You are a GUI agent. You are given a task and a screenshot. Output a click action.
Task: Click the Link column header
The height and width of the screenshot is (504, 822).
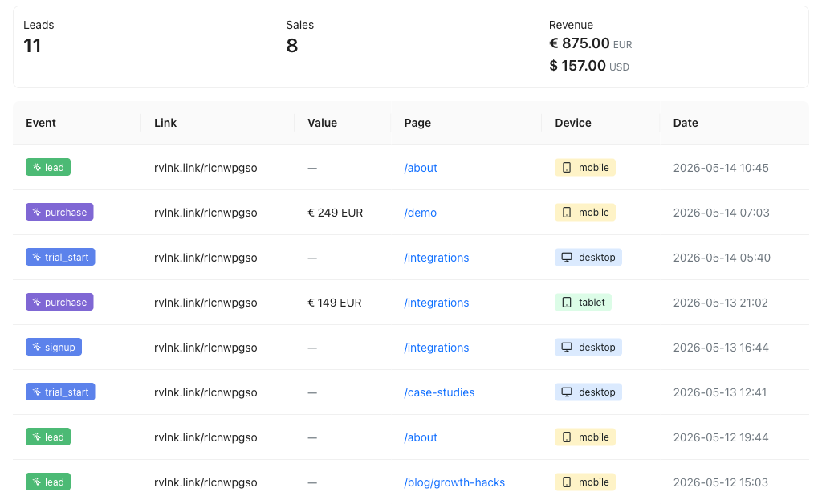coord(165,123)
